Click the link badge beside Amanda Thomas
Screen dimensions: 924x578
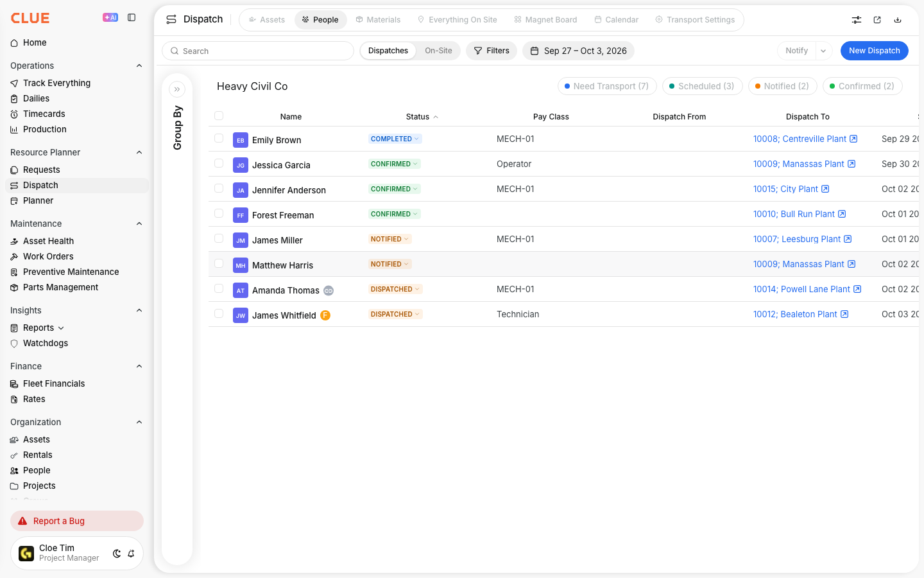coord(329,290)
